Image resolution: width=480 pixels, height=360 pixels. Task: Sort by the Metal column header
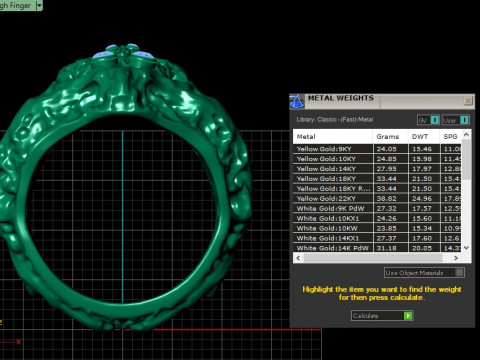point(333,137)
